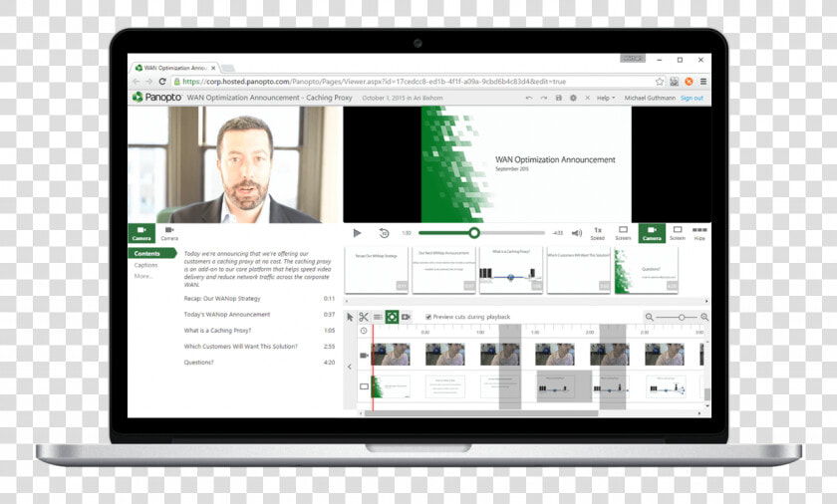Close the WAN Optimization browser tab
This screenshot has height=504, width=837.
tap(213, 68)
